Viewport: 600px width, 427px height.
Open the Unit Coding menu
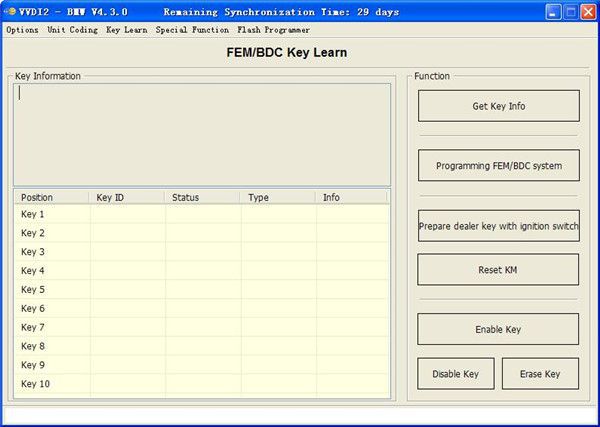(x=72, y=30)
